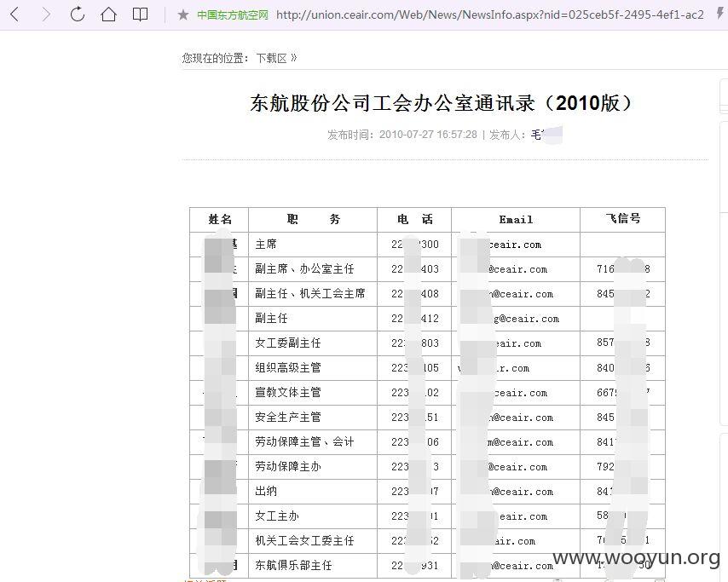Select the 机关工会女工委主任 cell
Viewport: 728px width, 582px height.
point(313,541)
